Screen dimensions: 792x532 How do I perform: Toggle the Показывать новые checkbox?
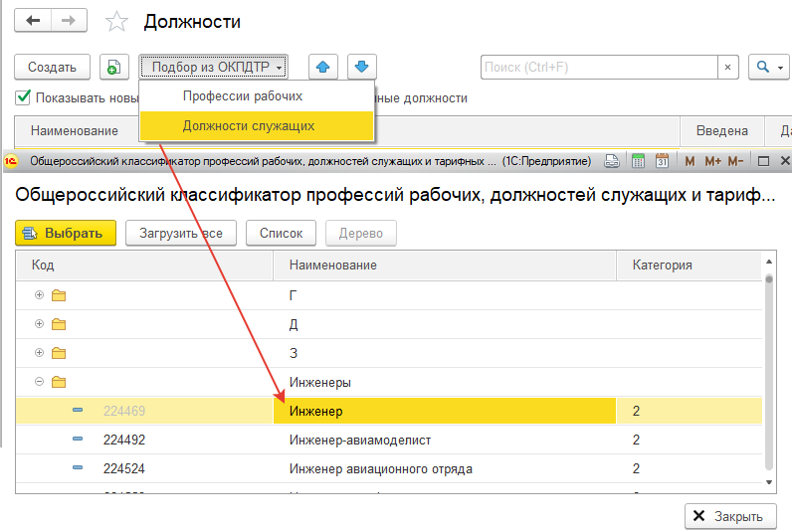[x=23, y=98]
